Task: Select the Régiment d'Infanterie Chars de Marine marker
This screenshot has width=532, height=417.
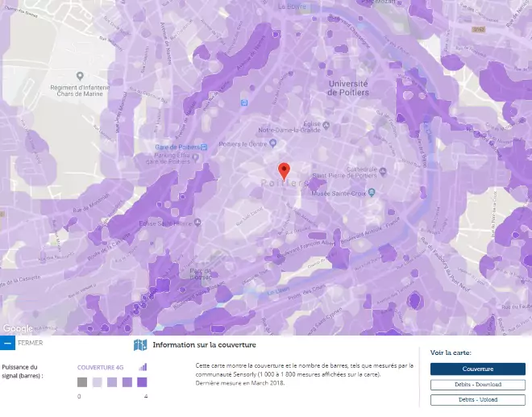Action: click(x=80, y=87)
